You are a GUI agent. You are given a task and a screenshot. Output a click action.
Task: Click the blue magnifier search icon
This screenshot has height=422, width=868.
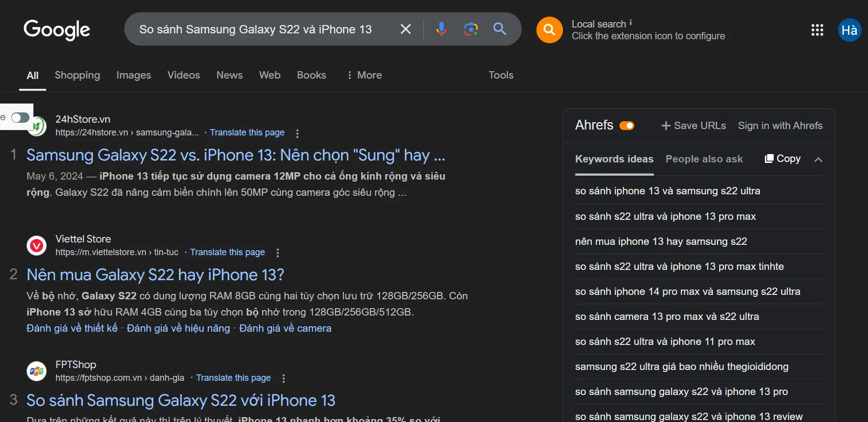[x=500, y=29]
